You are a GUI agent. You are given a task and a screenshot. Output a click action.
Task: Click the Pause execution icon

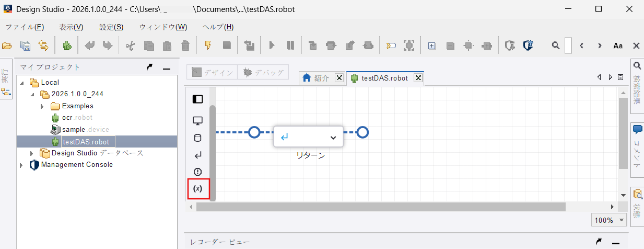click(x=290, y=46)
